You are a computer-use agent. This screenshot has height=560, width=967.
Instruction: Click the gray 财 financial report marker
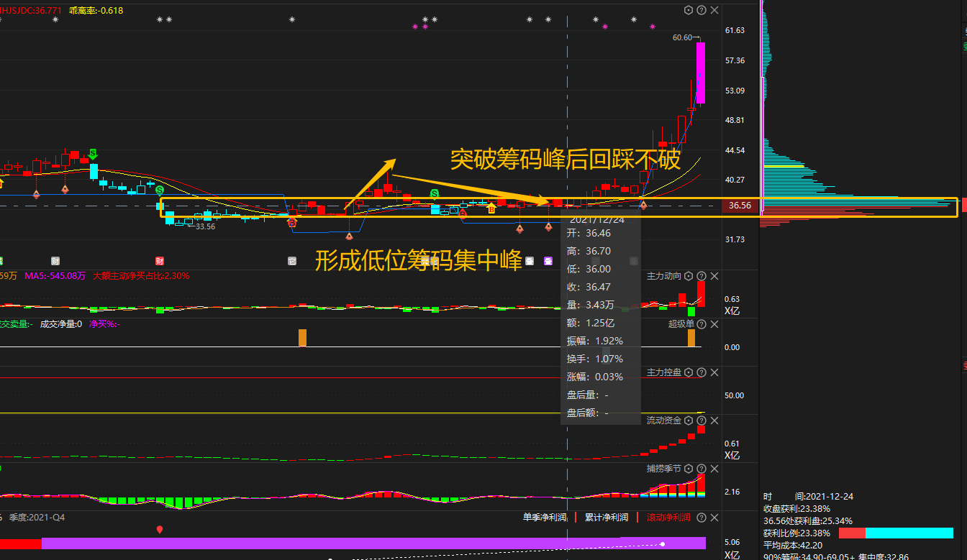[x=55, y=261]
